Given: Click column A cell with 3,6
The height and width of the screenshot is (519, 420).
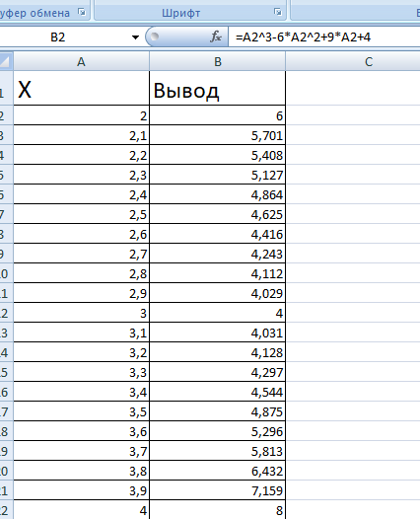Looking at the screenshot, I should (x=82, y=431).
